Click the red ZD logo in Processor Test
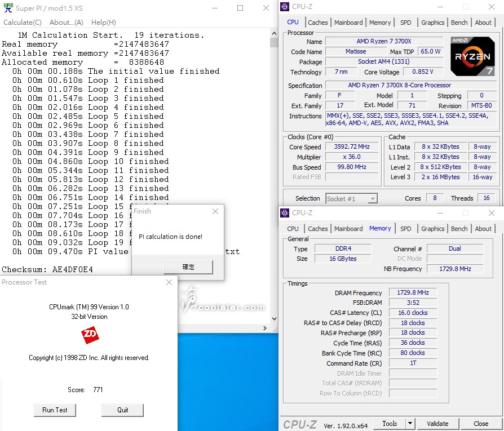 pos(90,335)
